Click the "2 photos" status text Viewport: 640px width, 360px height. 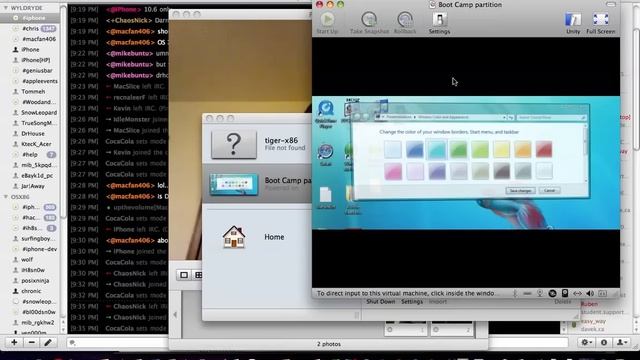click(329, 344)
